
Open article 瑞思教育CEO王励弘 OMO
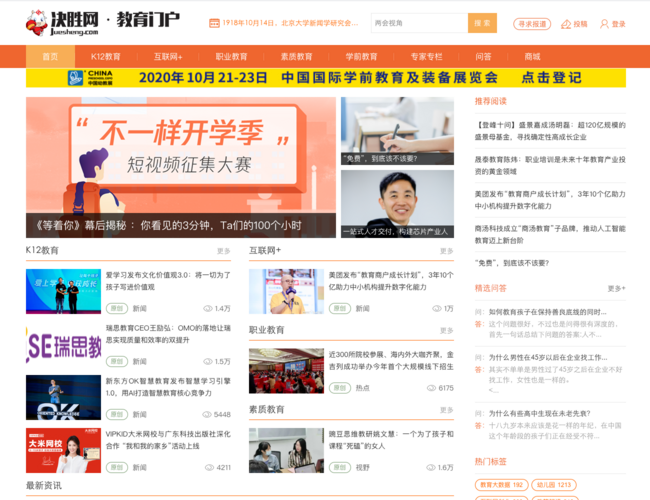[168, 334]
